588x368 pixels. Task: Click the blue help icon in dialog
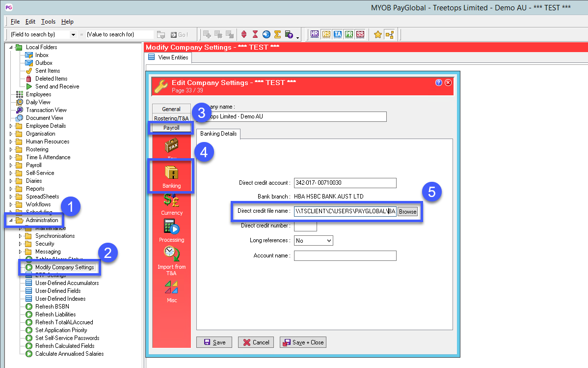click(x=439, y=83)
